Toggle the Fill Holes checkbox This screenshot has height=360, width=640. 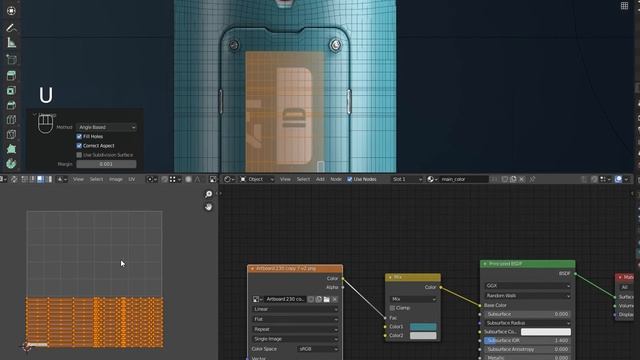click(x=79, y=136)
